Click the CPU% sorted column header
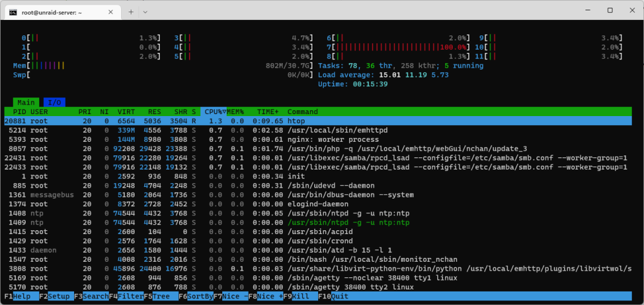The height and width of the screenshot is (305, 644). [x=214, y=112]
